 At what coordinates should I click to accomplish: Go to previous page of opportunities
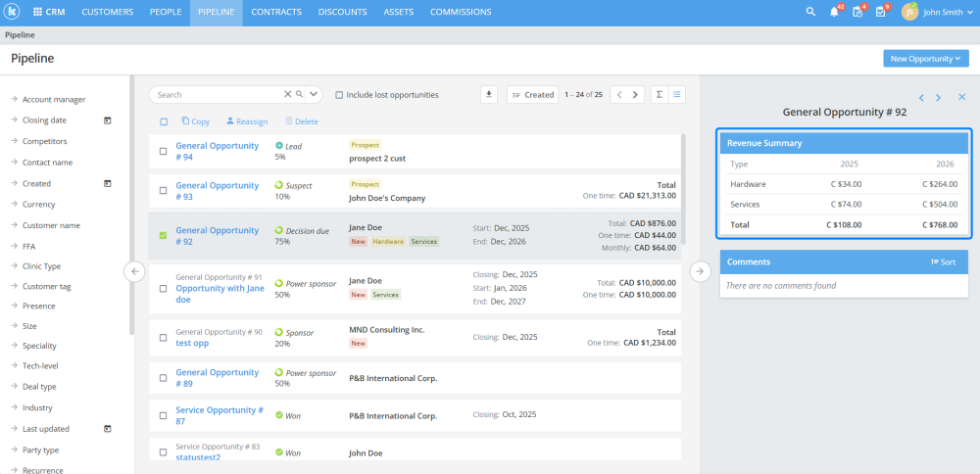(619, 95)
